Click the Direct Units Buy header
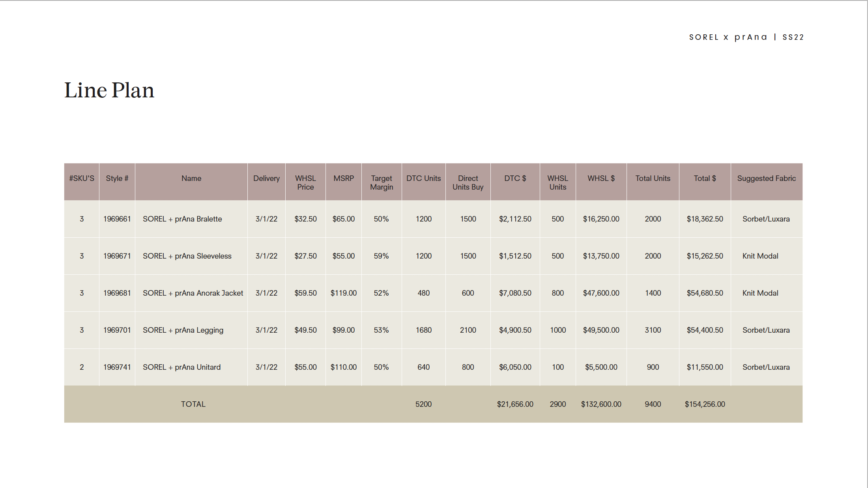The width and height of the screenshot is (868, 488). click(468, 183)
